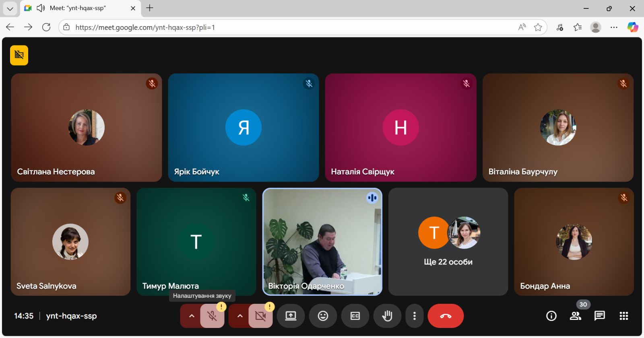Viewport: 644px width, 338px height.
Task: Open the participants people panel
Action: tap(576, 316)
